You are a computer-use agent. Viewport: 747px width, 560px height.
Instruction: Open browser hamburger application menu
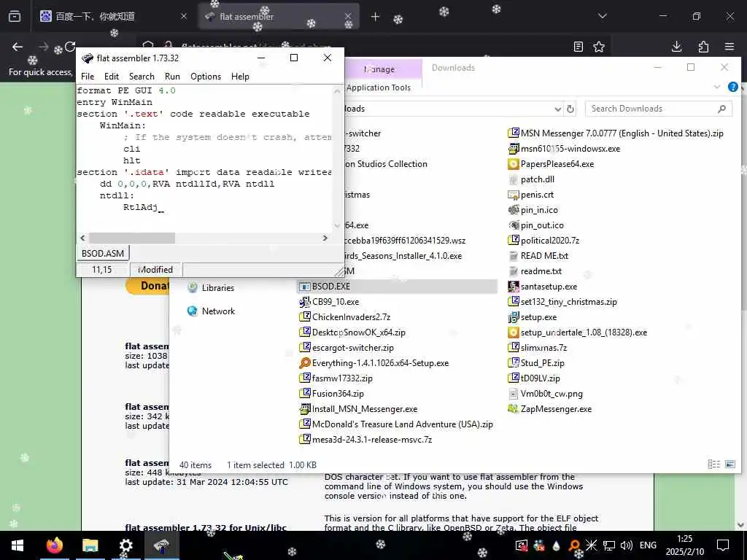(x=729, y=47)
